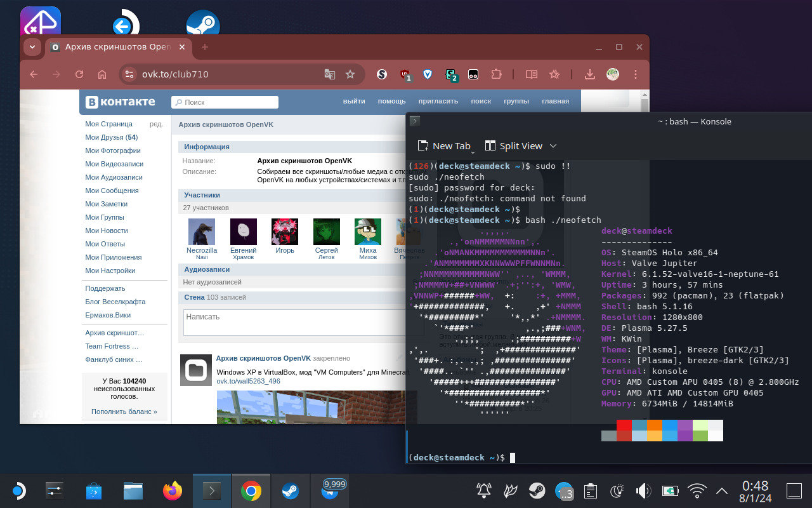Bookmark this page with the star icon
The width and height of the screenshot is (812, 508).
350,74
